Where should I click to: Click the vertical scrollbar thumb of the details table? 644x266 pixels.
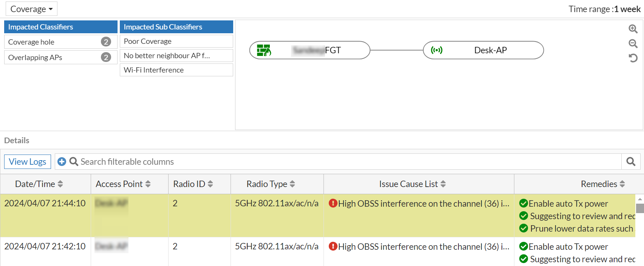tap(640, 208)
